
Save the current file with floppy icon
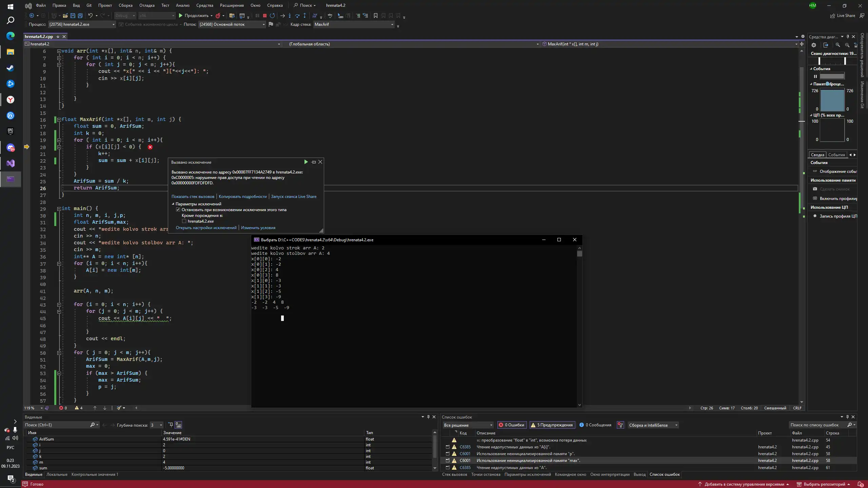click(73, 16)
